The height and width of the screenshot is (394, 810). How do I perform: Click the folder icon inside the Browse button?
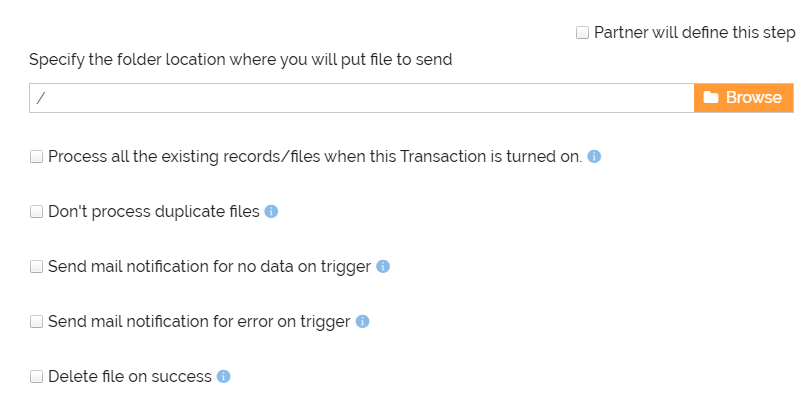click(711, 97)
